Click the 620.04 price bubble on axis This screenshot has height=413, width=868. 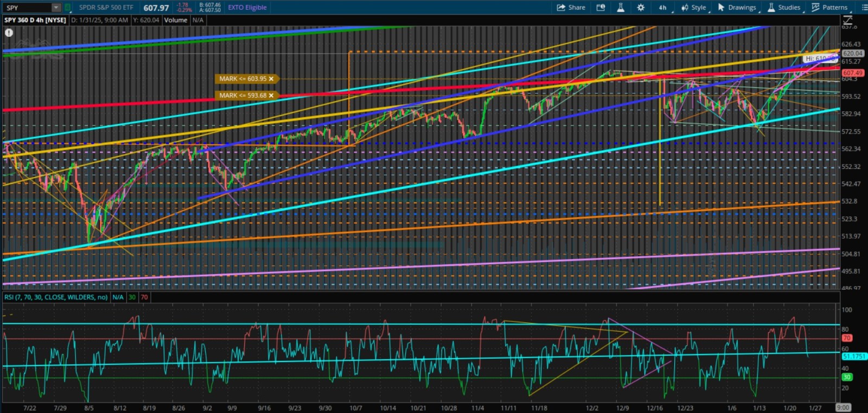[x=853, y=53]
